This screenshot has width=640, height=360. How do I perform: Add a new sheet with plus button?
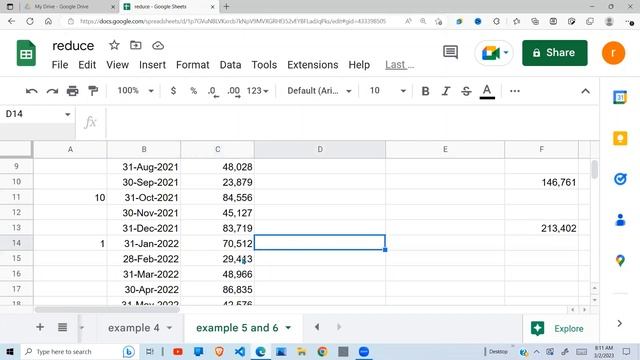pyautogui.click(x=40, y=327)
